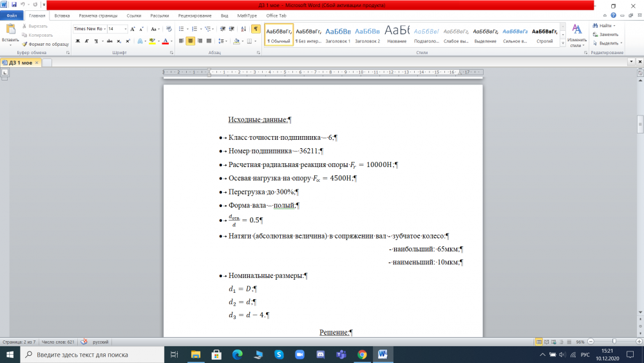Click the sort (А-Я) icon
Viewport: 644px width, 363px height.
coord(242,29)
